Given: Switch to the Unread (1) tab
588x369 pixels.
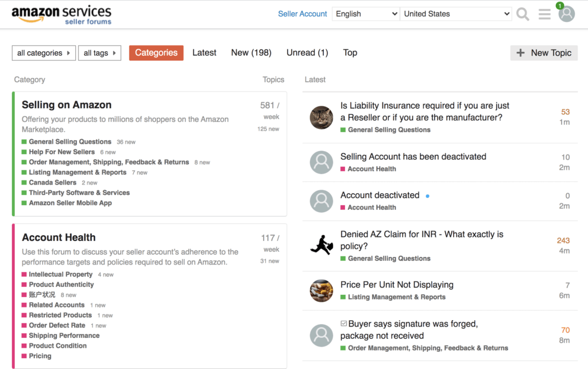Looking at the screenshot, I should coord(307,53).
